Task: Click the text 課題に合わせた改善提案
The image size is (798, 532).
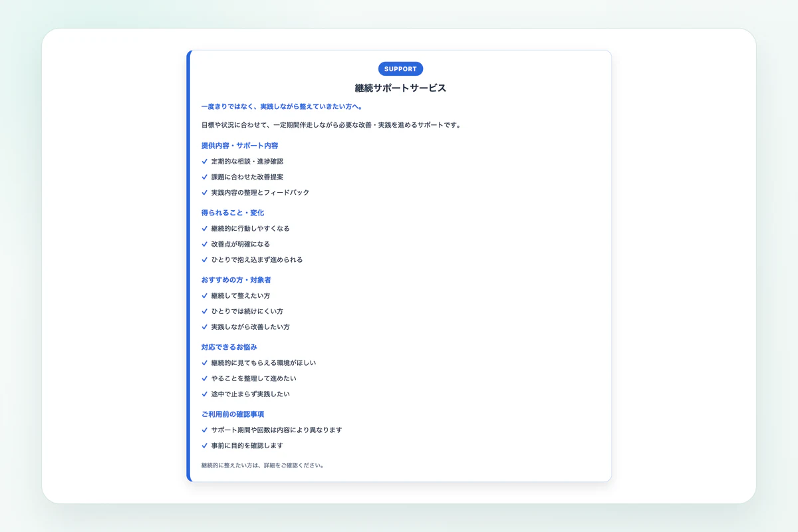Action: click(x=247, y=177)
